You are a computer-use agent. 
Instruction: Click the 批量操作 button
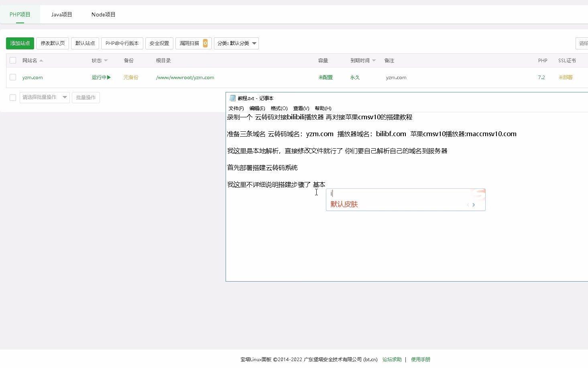click(86, 97)
